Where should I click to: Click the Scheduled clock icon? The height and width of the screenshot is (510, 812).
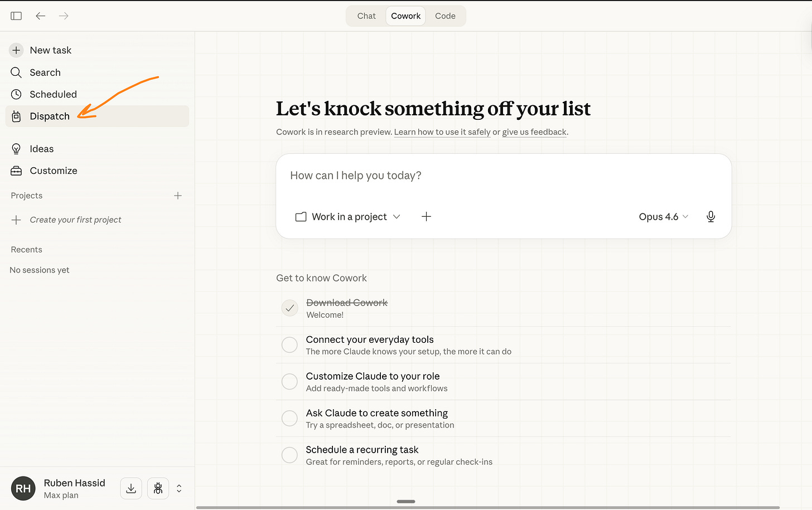tap(16, 94)
